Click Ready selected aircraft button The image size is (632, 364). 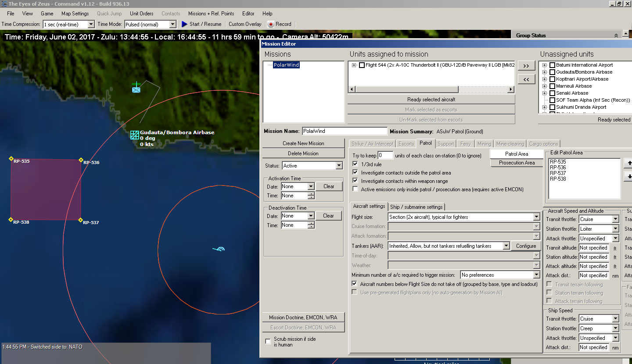tap(431, 100)
